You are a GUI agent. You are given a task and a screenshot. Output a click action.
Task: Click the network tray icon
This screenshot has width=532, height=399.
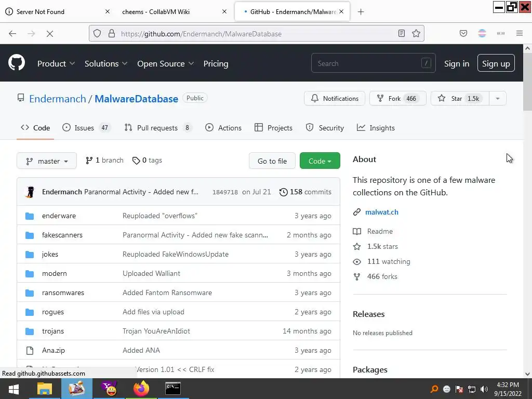[x=472, y=389]
